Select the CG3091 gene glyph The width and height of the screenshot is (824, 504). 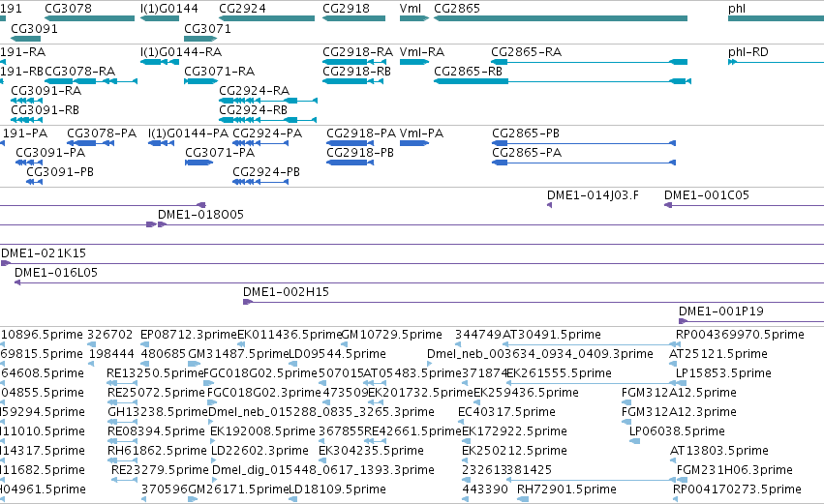coord(26,39)
